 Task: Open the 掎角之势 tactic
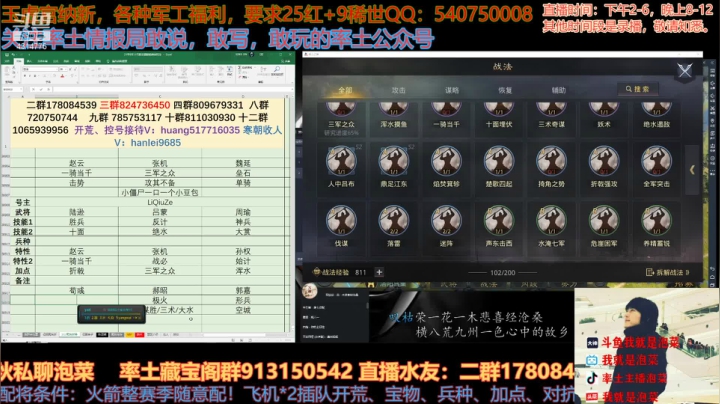(x=551, y=161)
